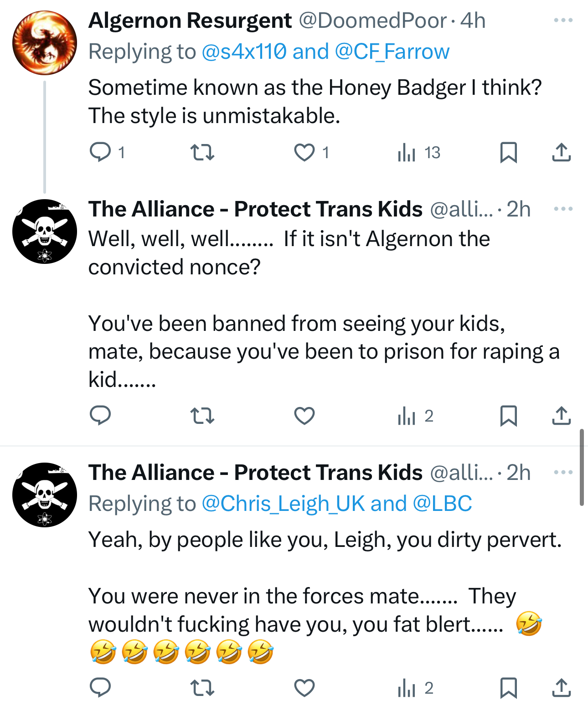Like the Honey Badger tweet
Viewport: 588px width, 711px height.
pos(304,152)
